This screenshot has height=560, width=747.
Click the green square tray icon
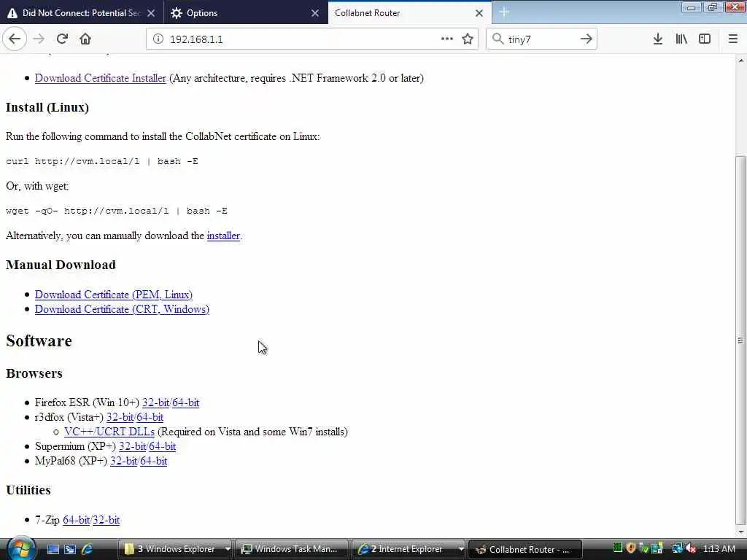pyautogui.click(x=618, y=548)
